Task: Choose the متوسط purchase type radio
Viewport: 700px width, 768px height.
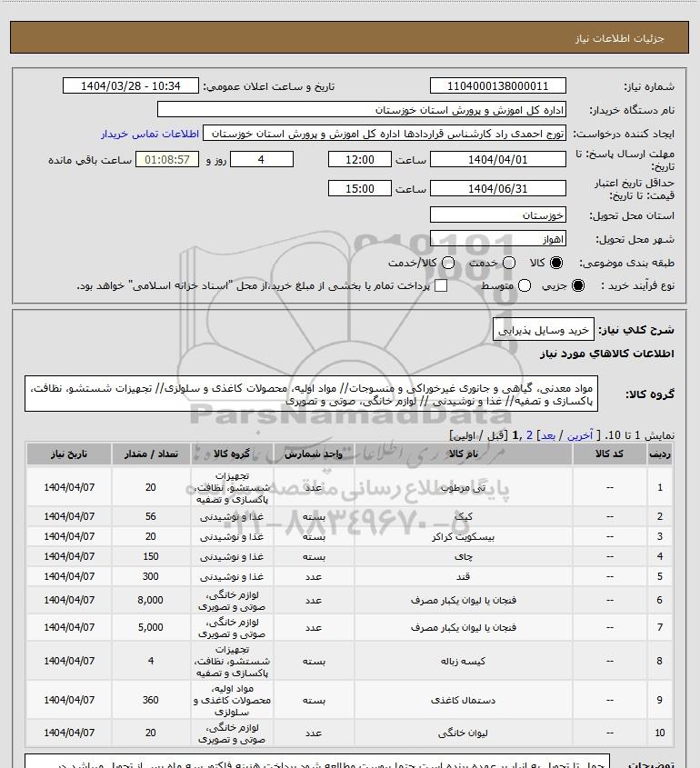Action: [x=525, y=285]
